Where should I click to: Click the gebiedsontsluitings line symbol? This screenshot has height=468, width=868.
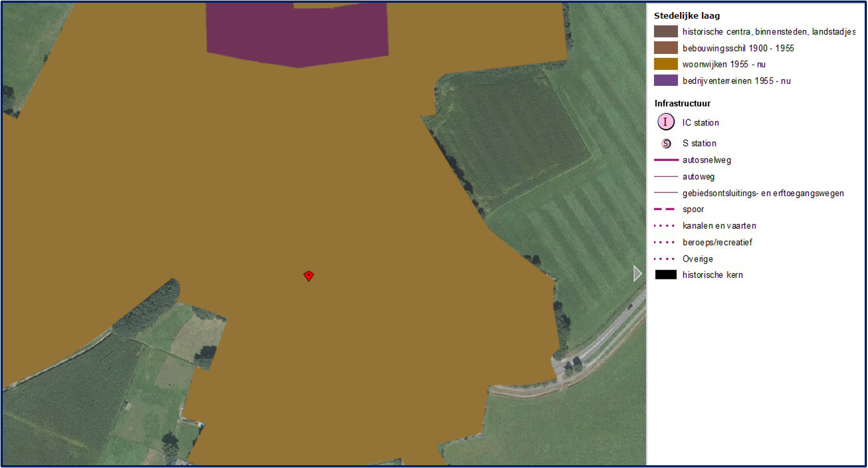pyautogui.click(x=666, y=193)
